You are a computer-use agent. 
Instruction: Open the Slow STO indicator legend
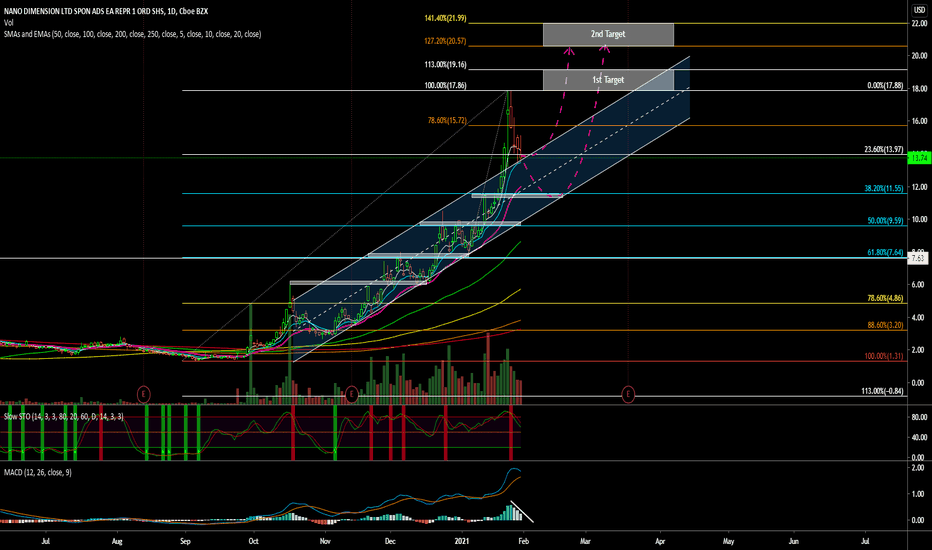coord(64,417)
